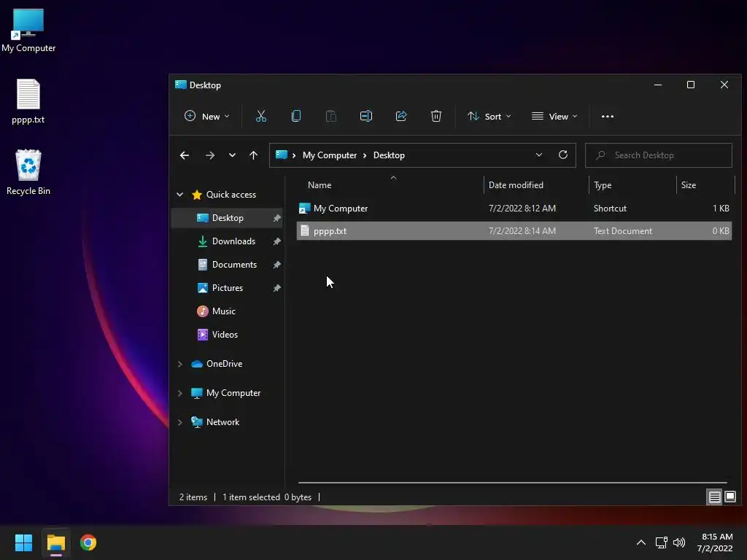Click the Share icon in toolbar
This screenshot has height=560, width=747.
coord(401,116)
